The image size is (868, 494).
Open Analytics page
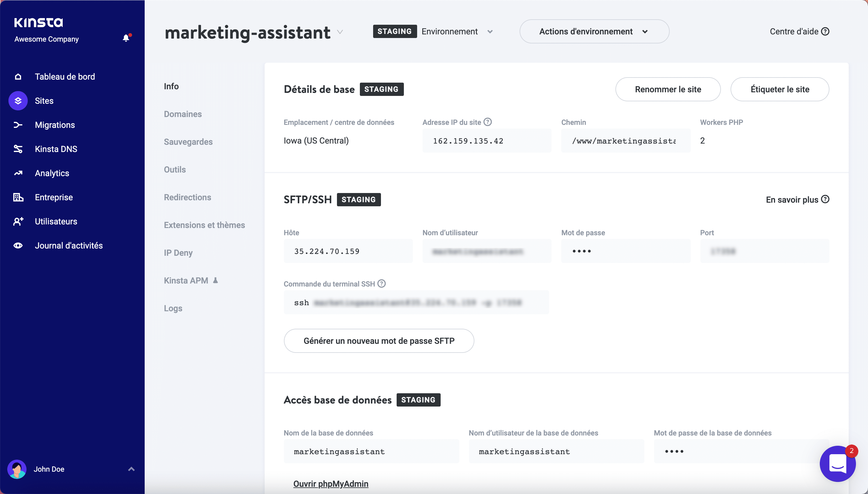tap(52, 173)
